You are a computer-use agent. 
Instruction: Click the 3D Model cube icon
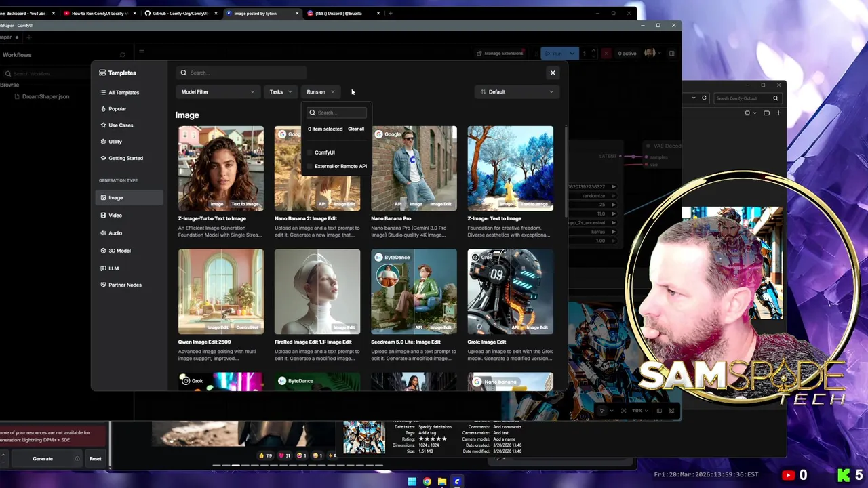tap(103, 251)
